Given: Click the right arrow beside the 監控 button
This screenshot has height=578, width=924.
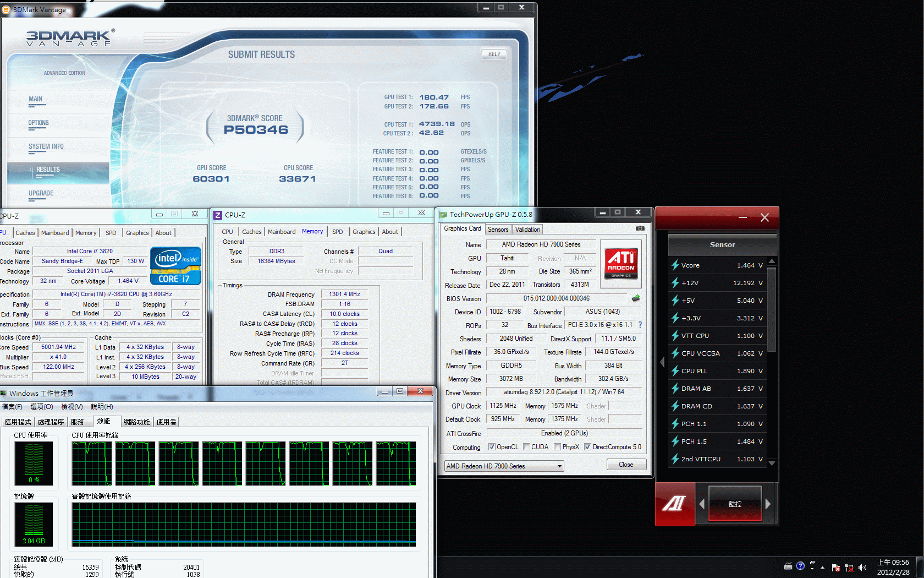Looking at the screenshot, I should 768,504.
